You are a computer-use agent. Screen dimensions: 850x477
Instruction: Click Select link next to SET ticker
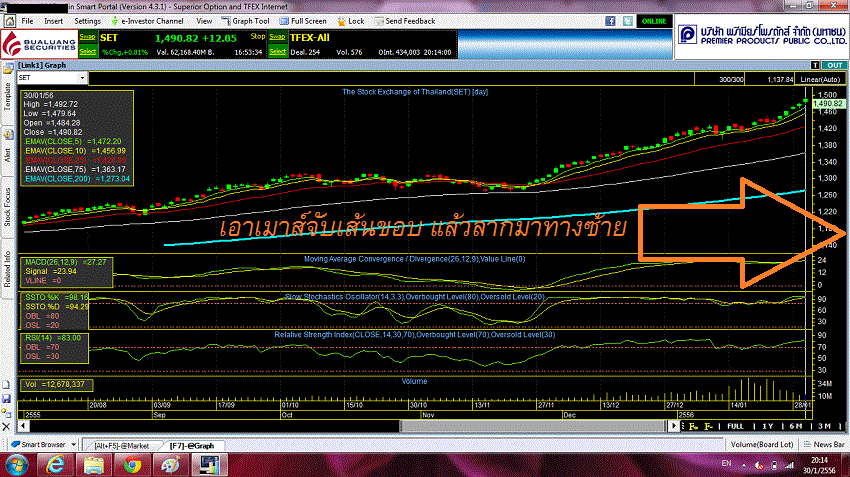click(87, 51)
